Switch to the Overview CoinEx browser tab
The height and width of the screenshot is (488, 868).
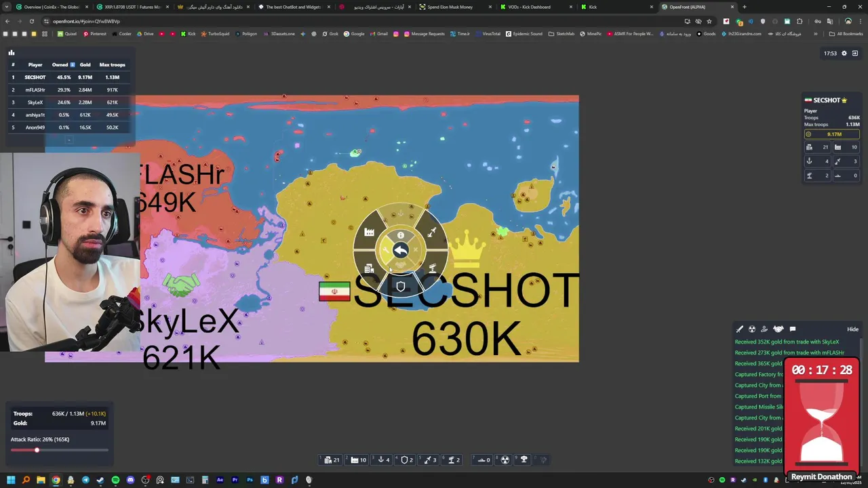51,7
